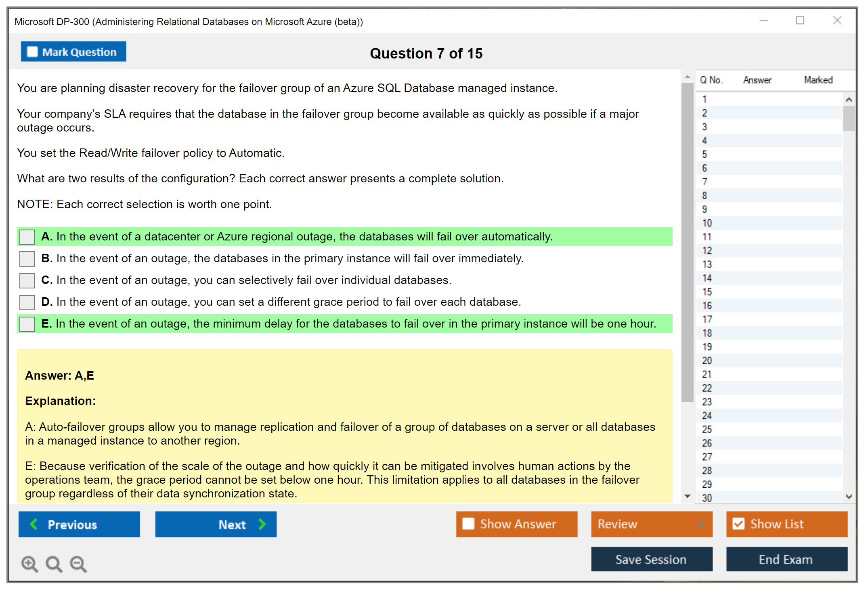Uncheck the Show List option

click(x=738, y=524)
